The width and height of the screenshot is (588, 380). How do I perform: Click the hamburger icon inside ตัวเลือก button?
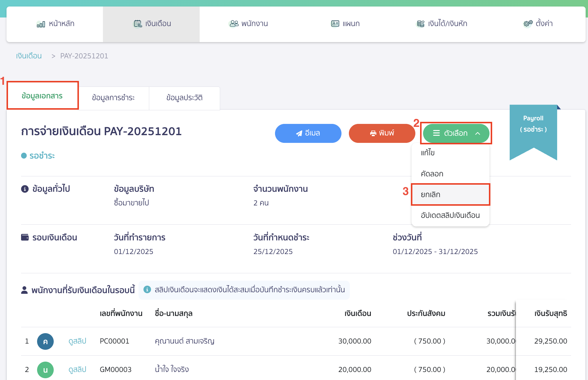[436, 133]
